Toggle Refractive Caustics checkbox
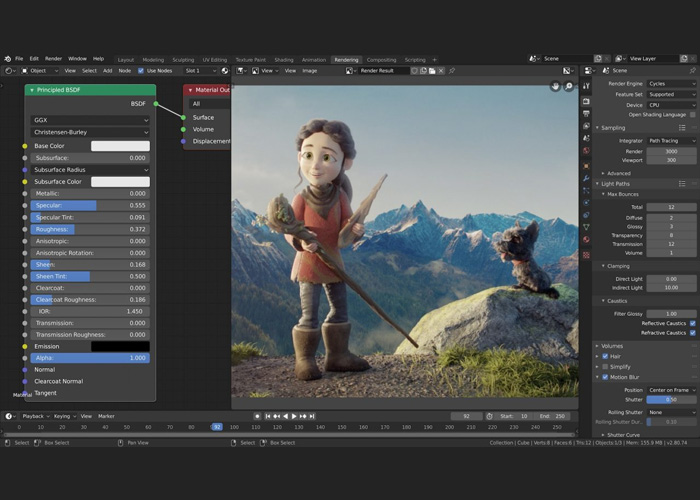Screen dimensions: 700x500 [x=693, y=333]
